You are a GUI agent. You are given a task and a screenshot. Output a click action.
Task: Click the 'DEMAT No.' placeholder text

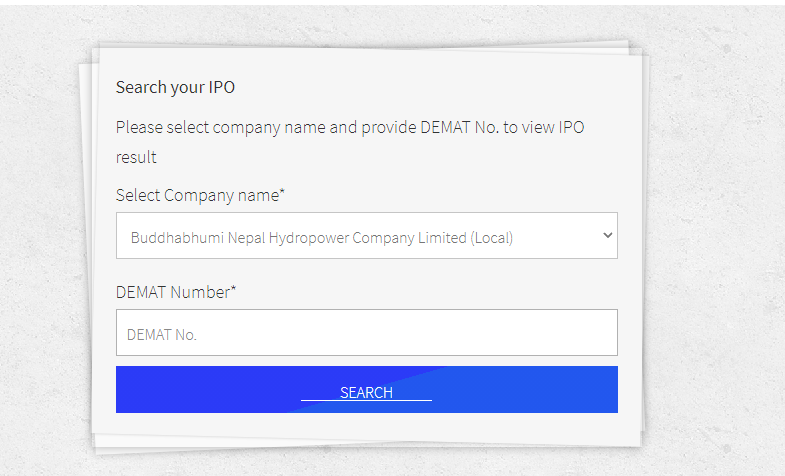(x=162, y=335)
